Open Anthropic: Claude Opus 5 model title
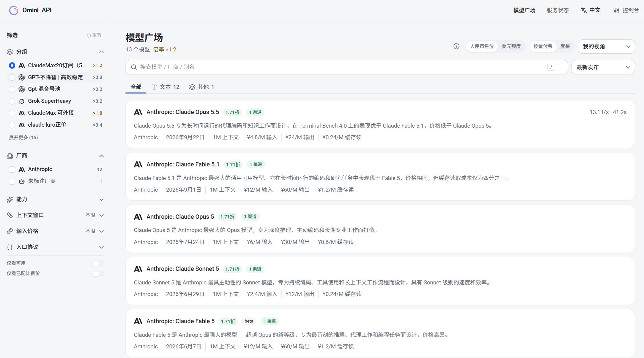This screenshot has height=358, width=644. pyautogui.click(x=180, y=217)
